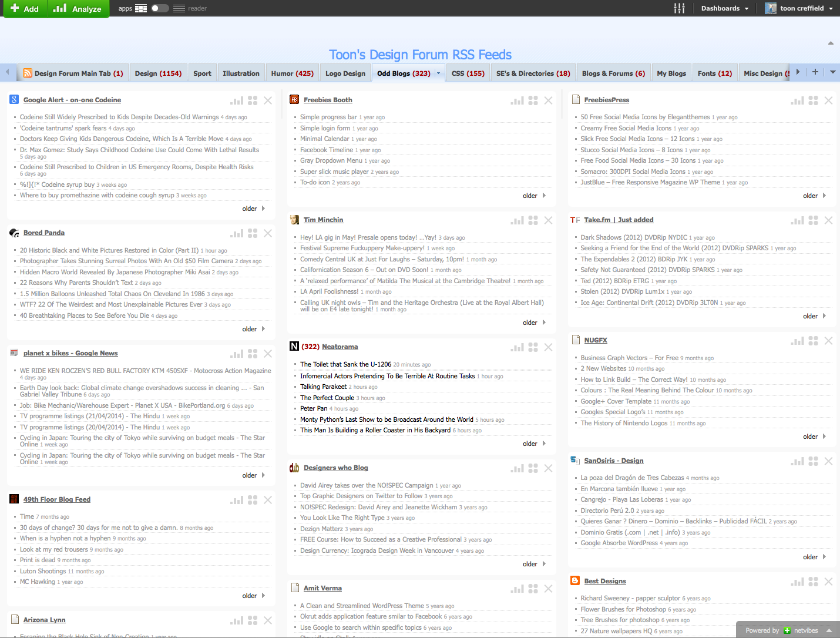Switch to the CSS (155) tab
Screen dimensions: 840x638
tap(468, 73)
